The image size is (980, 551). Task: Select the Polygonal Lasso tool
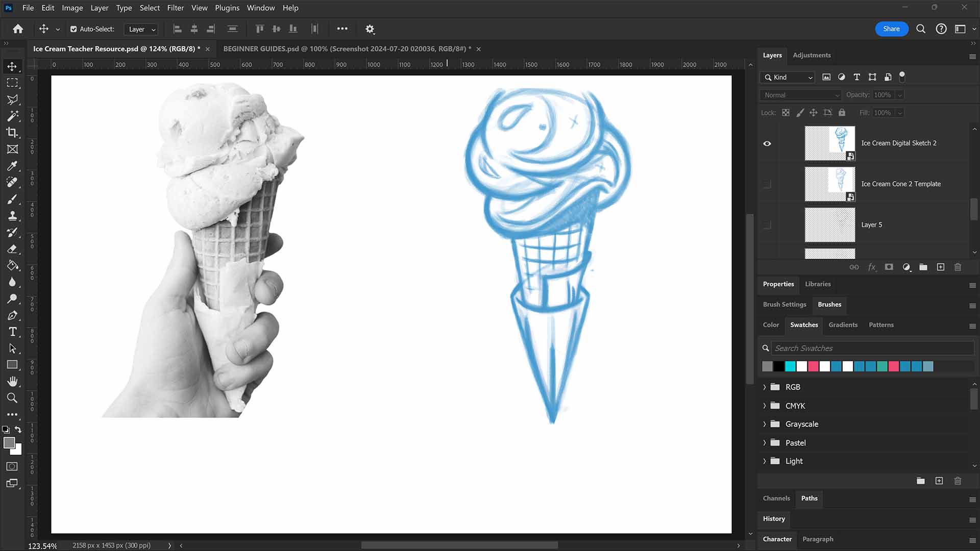coord(12,99)
